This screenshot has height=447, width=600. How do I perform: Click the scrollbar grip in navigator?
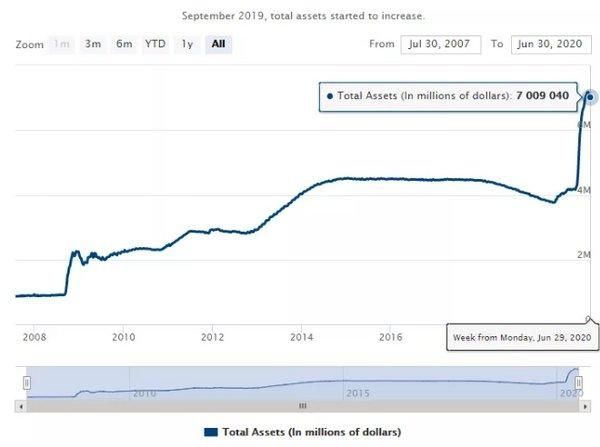click(302, 406)
